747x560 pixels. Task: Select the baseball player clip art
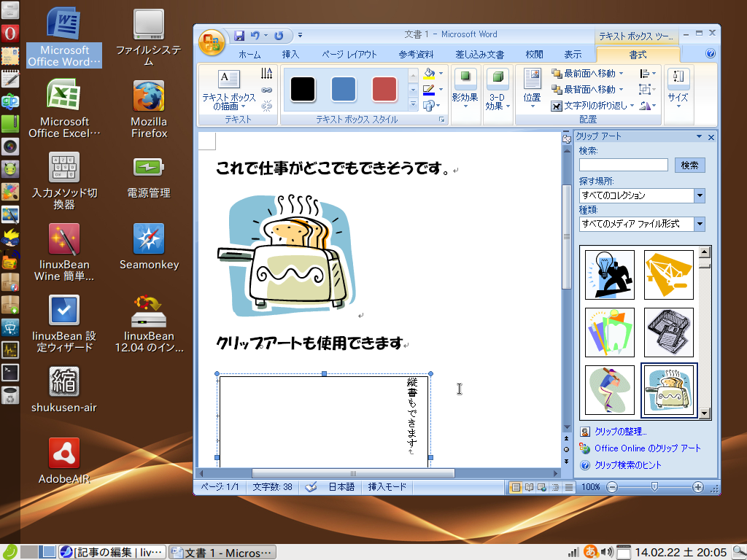[x=610, y=390]
